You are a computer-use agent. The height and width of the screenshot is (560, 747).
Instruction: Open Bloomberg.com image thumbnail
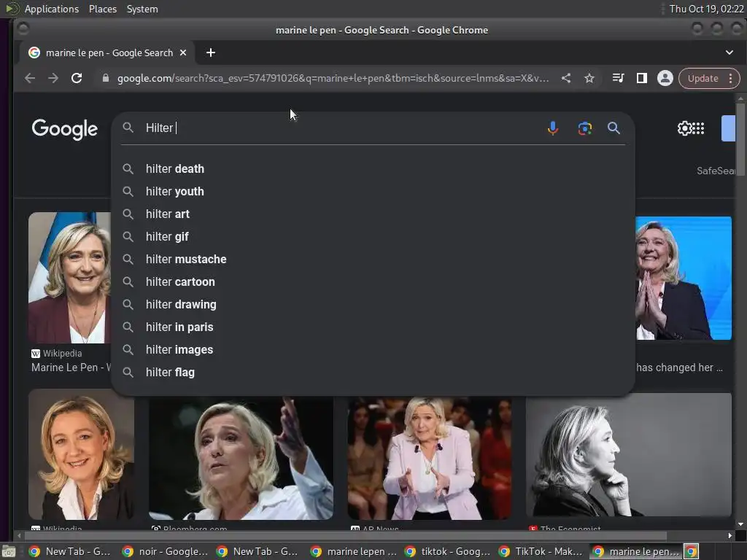(241, 458)
